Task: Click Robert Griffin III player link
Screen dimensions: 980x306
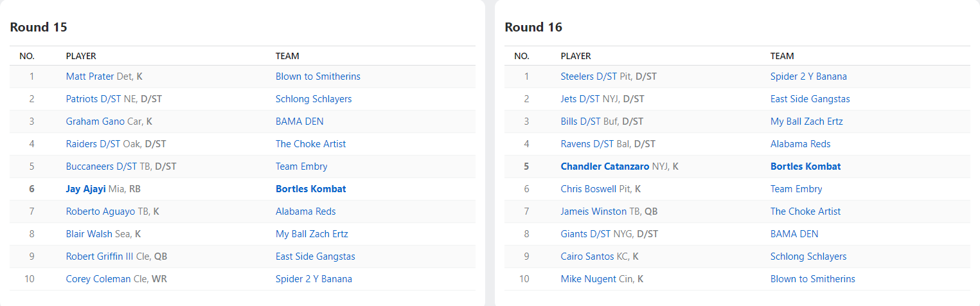Action: (100, 256)
